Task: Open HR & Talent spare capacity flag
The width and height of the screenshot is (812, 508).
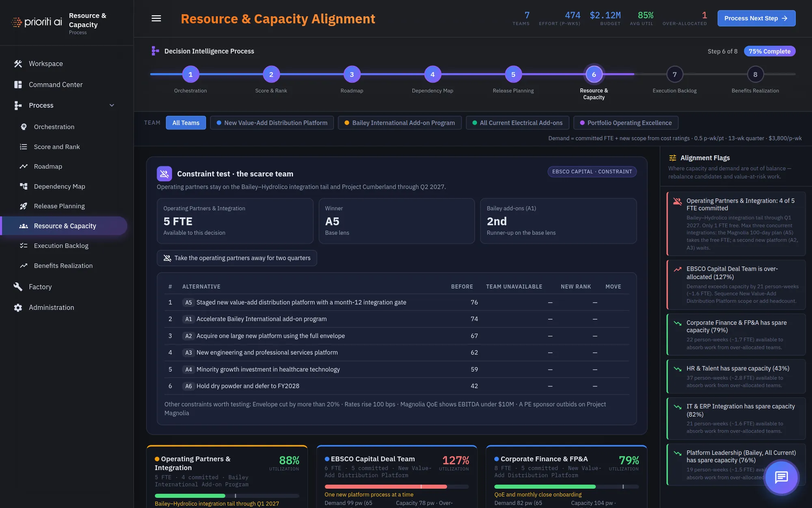Action: point(736,376)
